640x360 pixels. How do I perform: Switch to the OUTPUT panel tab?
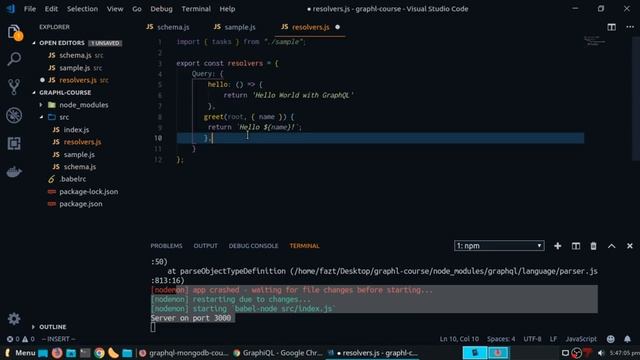[x=205, y=246]
